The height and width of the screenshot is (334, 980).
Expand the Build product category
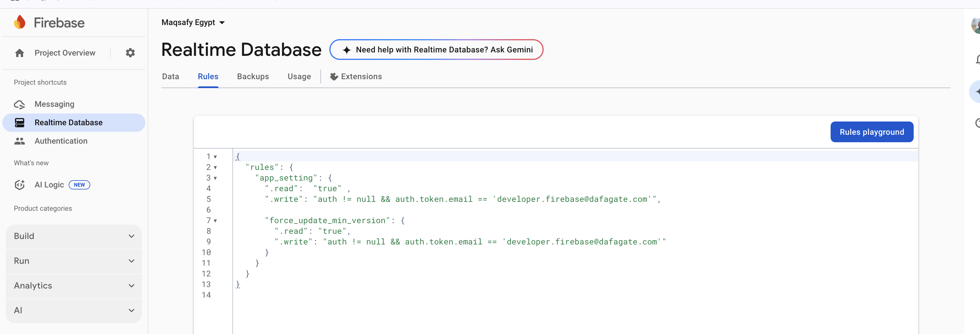(74, 236)
